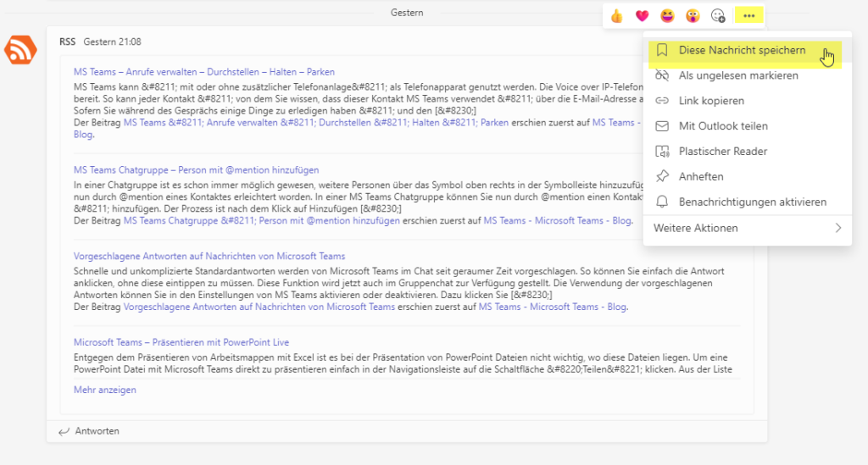Click the pin icon next to 'Anheften'
Image resolution: width=868 pixels, height=465 pixels.
(662, 176)
